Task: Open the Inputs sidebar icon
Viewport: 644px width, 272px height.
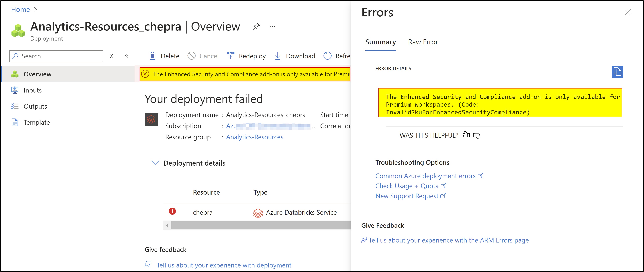Action: [x=15, y=90]
